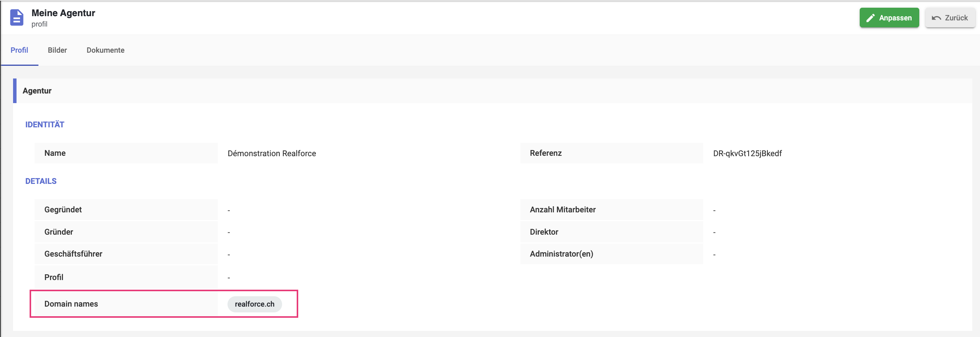This screenshot has height=337, width=980.
Task: Click the Domain names label
Action: coord(71,304)
